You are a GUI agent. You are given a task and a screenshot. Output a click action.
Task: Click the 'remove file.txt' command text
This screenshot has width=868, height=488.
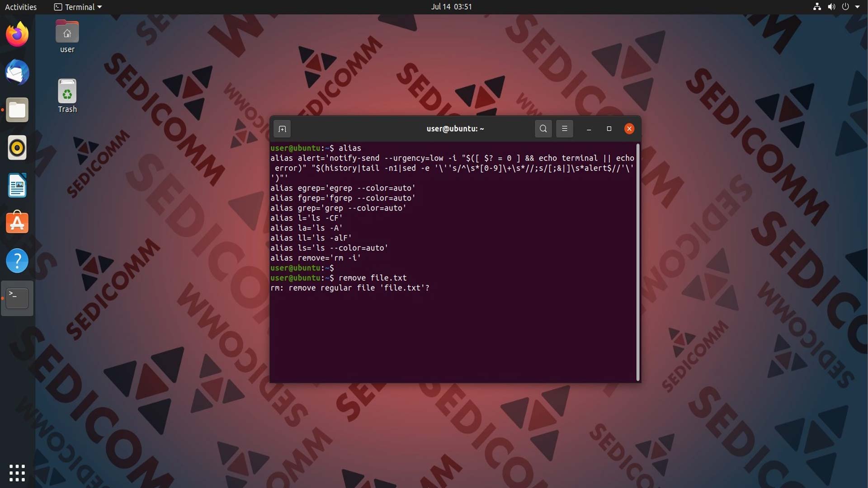pos(373,278)
